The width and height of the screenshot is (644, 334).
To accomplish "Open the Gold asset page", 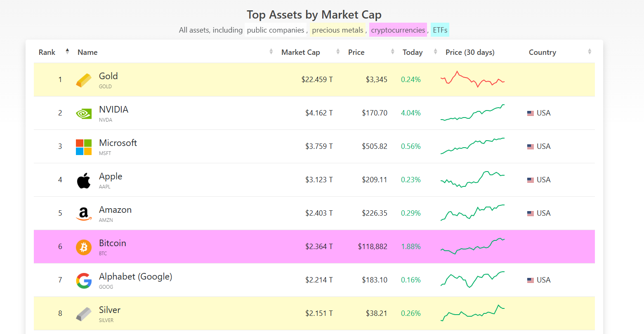I will click(109, 76).
